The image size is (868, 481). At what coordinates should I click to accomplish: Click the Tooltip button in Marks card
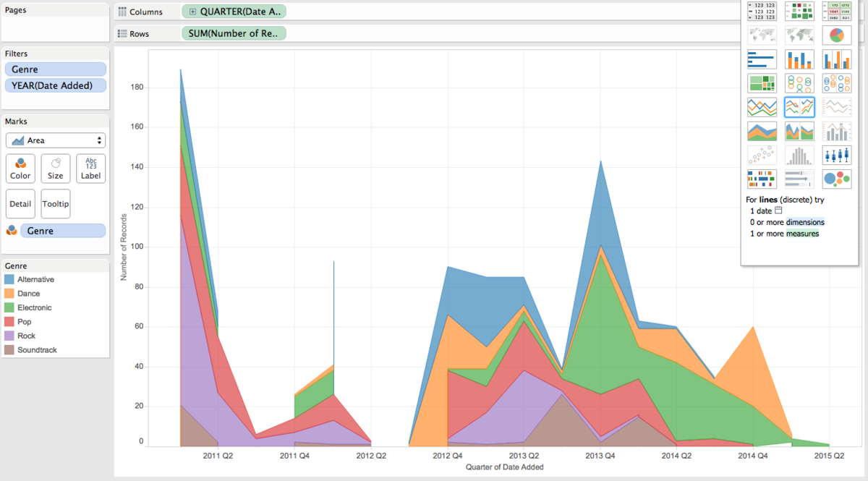(56, 204)
